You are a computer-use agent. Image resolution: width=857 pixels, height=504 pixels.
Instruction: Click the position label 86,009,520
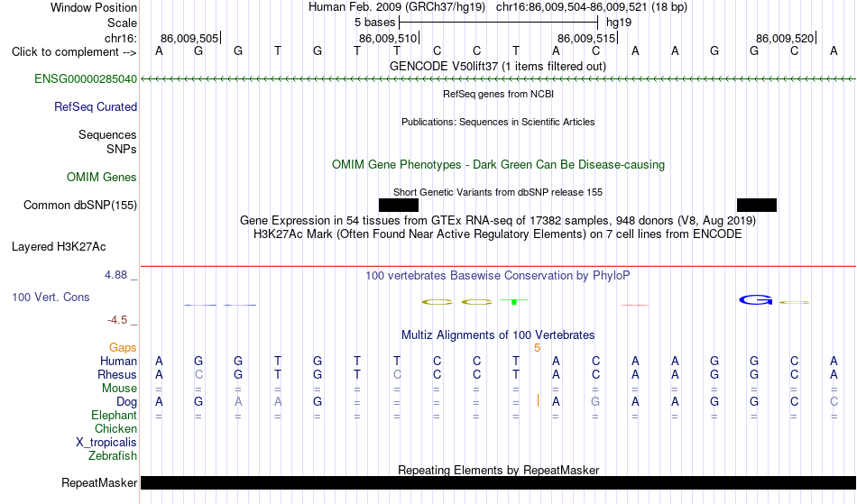(x=785, y=38)
